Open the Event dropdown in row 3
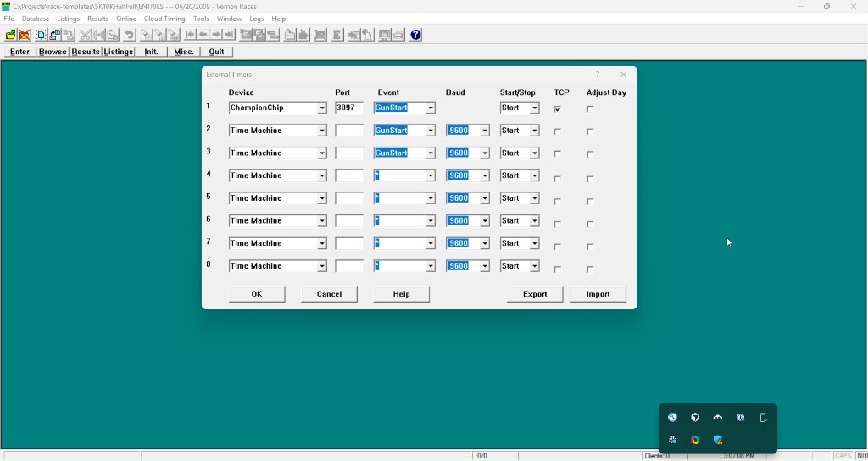 [430, 153]
